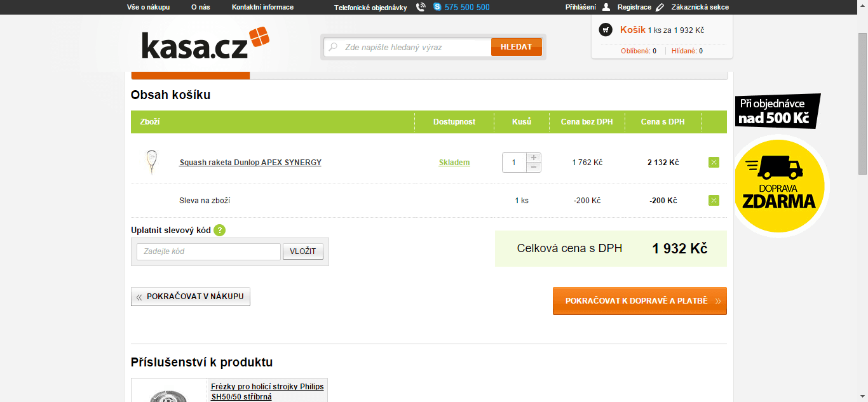Increase quantity with plus stepper
Image resolution: width=868 pixels, height=402 pixels.
534,157
